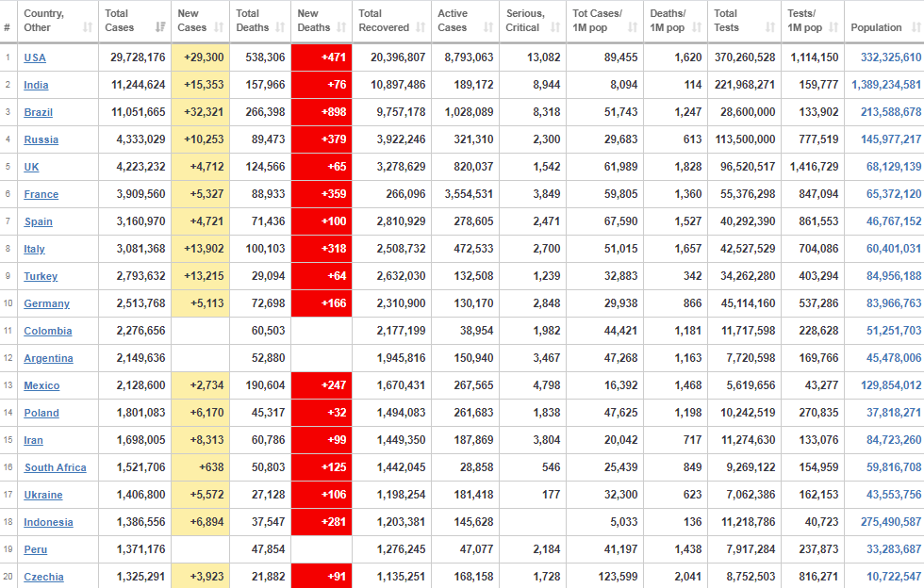The image size is (924, 588).
Task: Select the Population column header
Action: tap(884, 22)
